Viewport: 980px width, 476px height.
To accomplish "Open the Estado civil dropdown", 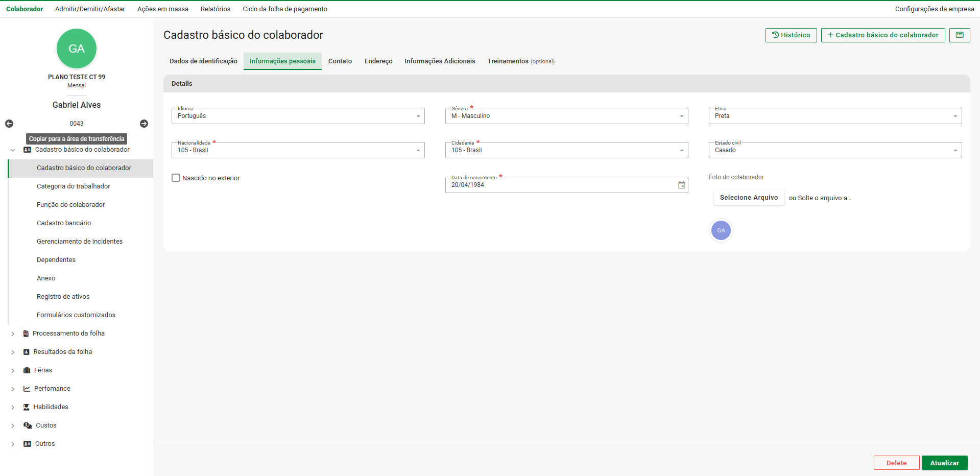I will (834, 151).
